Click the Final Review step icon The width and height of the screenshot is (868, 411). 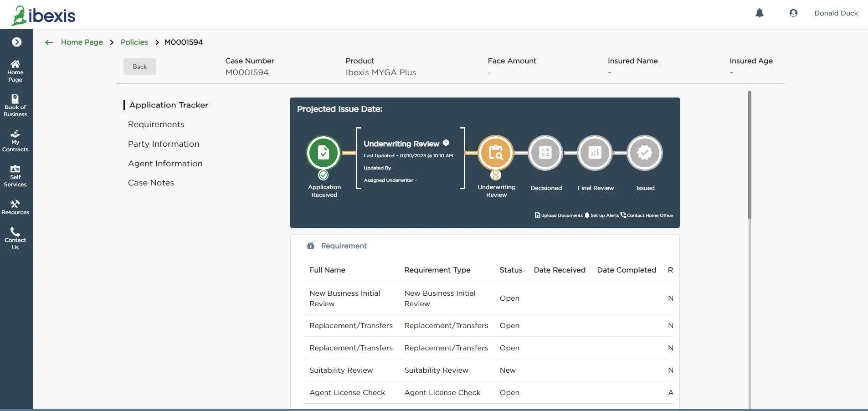pyautogui.click(x=595, y=153)
